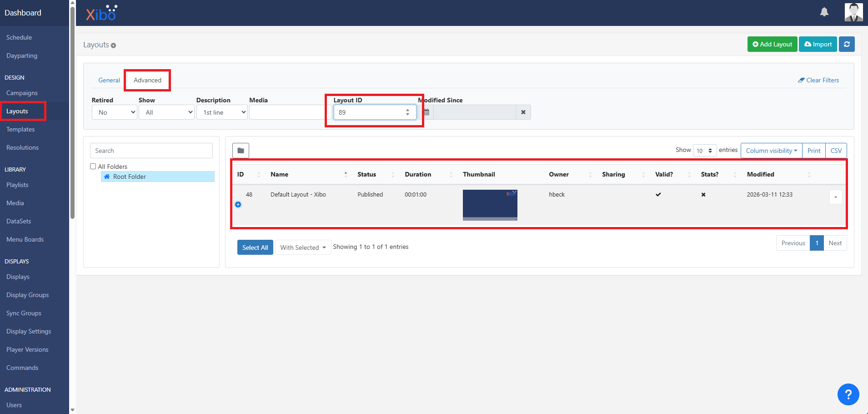Screen dimensions: 868x414
Task: Open the Retired dropdown
Action: [x=114, y=112]
